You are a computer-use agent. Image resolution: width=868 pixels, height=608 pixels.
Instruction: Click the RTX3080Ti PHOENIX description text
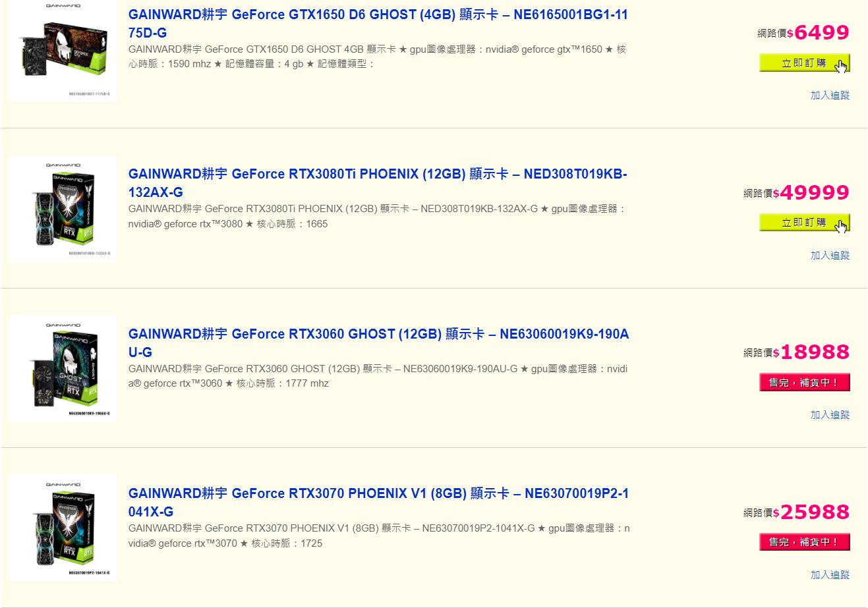[377, 216]
